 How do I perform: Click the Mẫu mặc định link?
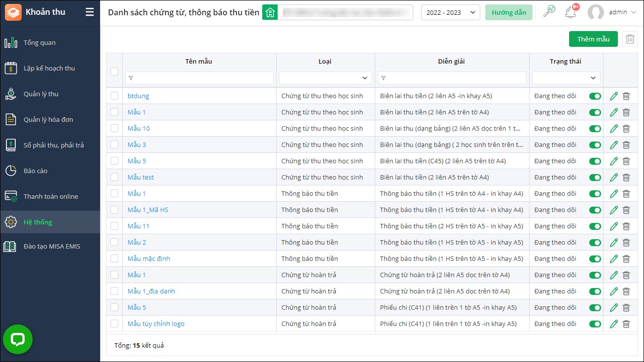pyautogui.click(x=149, y=259)
